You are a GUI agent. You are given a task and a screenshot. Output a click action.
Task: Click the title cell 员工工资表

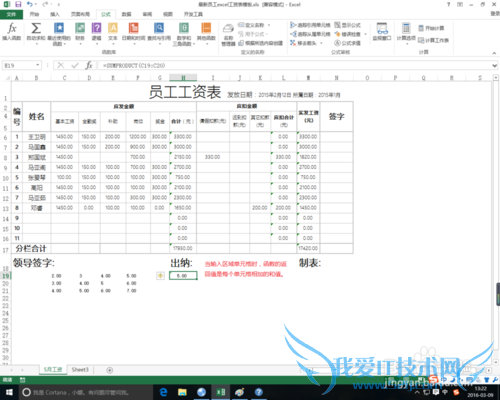[185, 92]
